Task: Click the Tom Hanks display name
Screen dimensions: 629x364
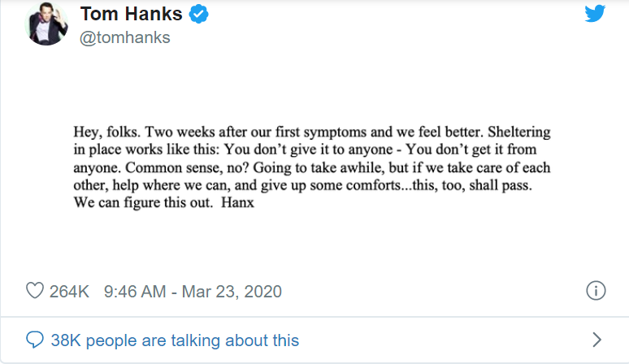Action: pyautogui.click(x=130, y=14)
